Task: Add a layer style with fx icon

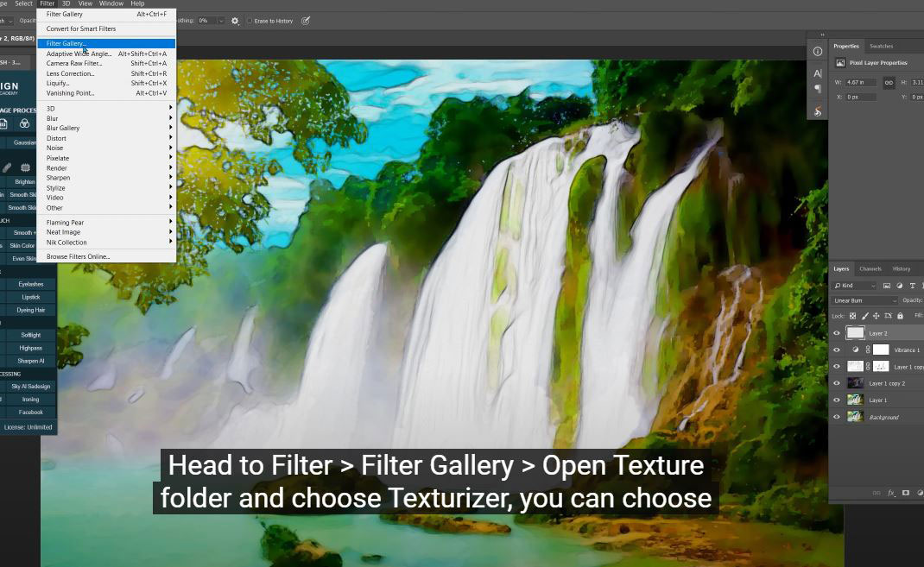Action: pos(891,493)
